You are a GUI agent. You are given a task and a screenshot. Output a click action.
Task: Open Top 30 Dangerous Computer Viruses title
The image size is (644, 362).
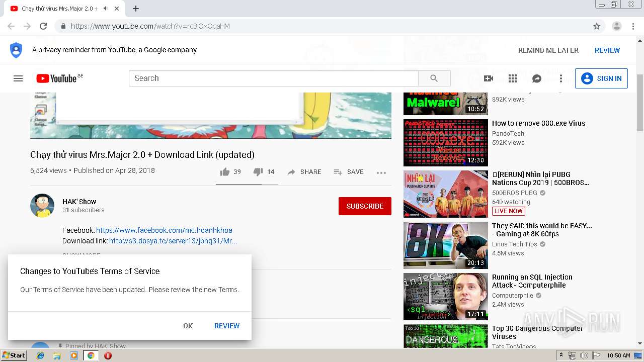tap(537, 332)
